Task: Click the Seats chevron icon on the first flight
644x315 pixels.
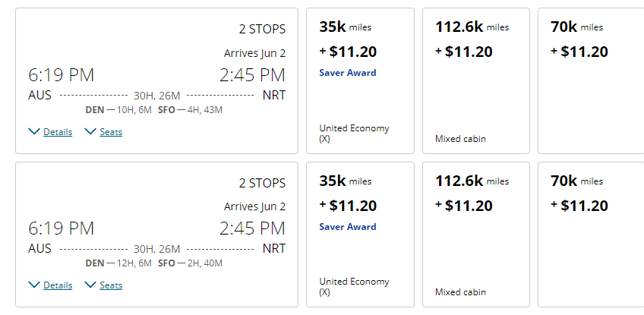Action: [x=90, y=132]
